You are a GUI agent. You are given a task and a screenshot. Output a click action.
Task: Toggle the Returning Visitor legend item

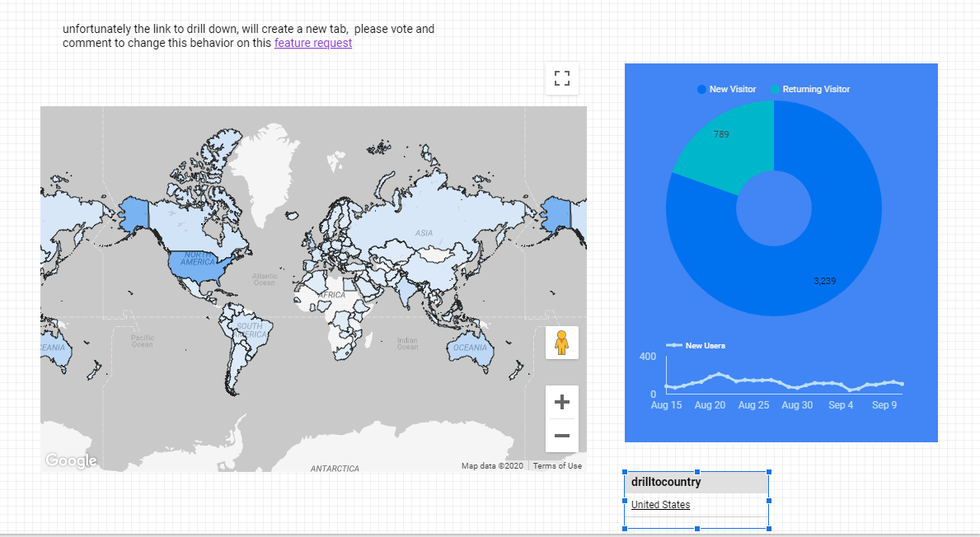coord(810,89)
